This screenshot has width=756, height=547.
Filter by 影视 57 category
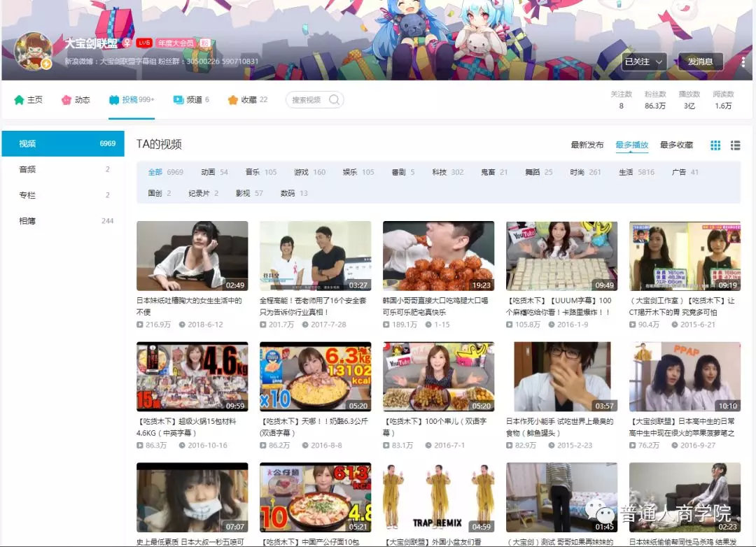pyautogui.click(x=249, y=193)
